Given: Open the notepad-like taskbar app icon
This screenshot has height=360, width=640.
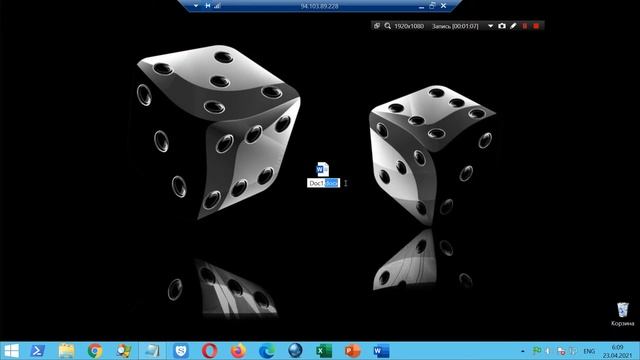Looking at the screenshot, I should 152,351.
